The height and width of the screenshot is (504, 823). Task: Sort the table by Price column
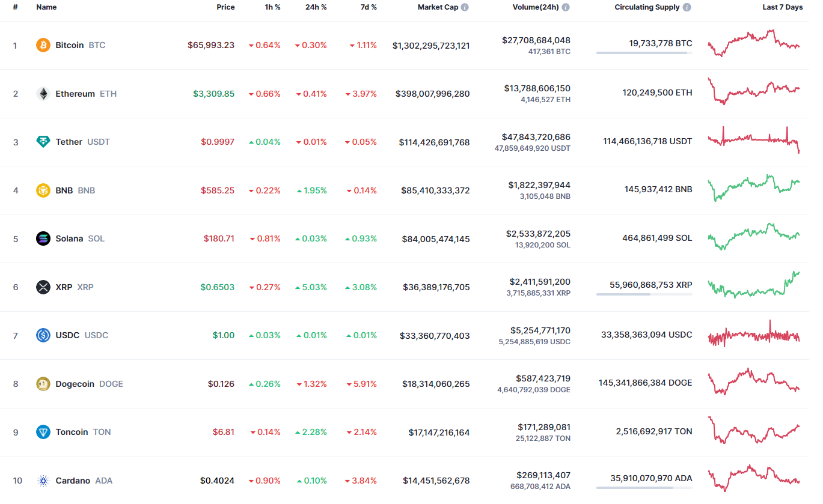tap(225, 7)
